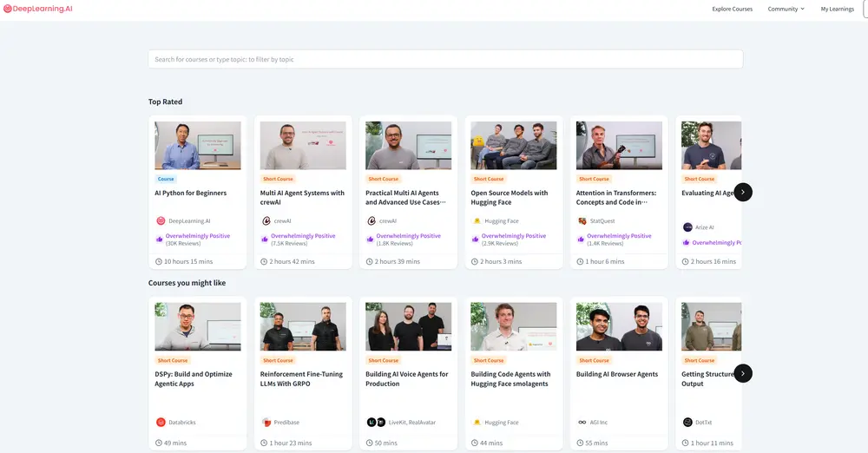This screenshot has height=453, width=868.
Task: Open the AI Python for Beginners course title
Action: coord(190,194)
